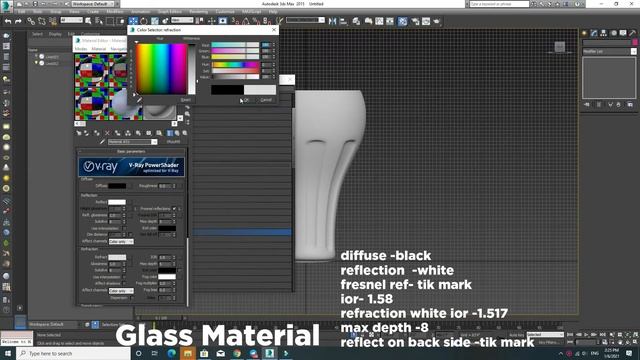
Task: Toggle refraction Use interpolation checkbox
Action: [x=125, y=277]
